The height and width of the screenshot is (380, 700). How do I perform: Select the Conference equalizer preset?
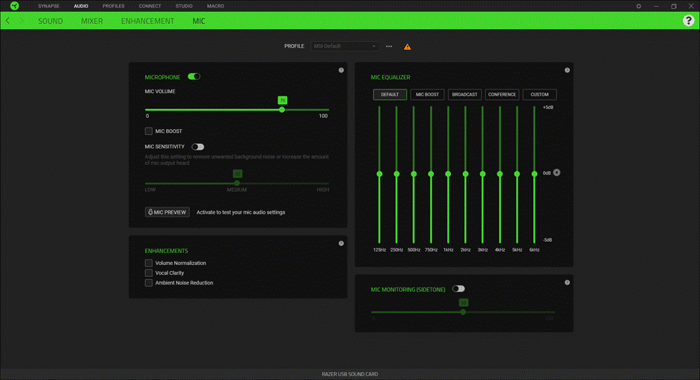502,94
